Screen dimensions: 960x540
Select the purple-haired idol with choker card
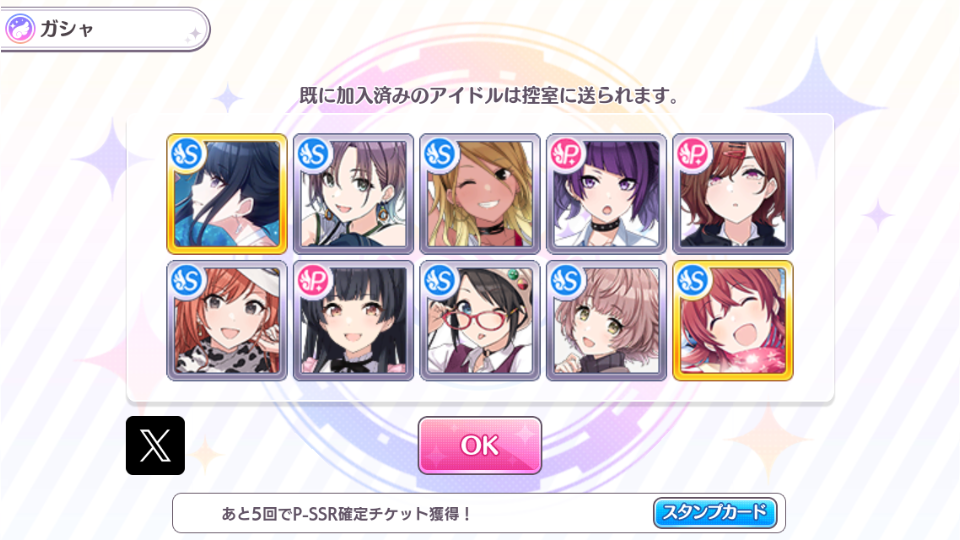(606, 194)
